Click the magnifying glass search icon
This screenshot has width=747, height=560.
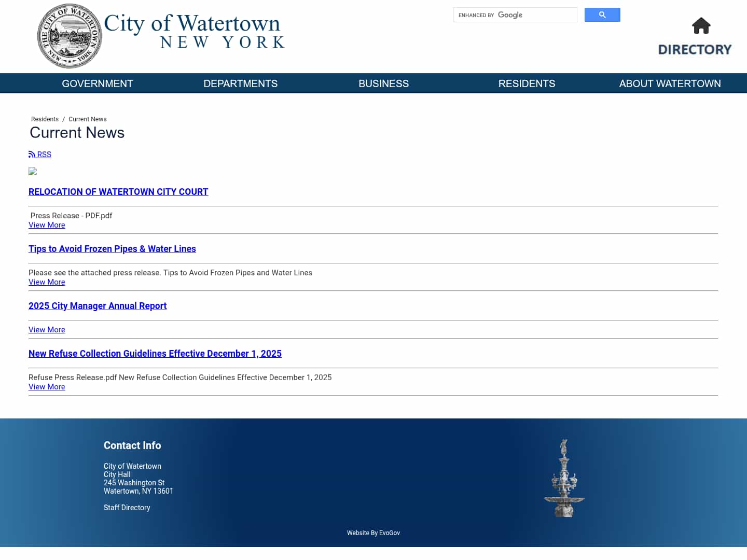coord(602,15)
